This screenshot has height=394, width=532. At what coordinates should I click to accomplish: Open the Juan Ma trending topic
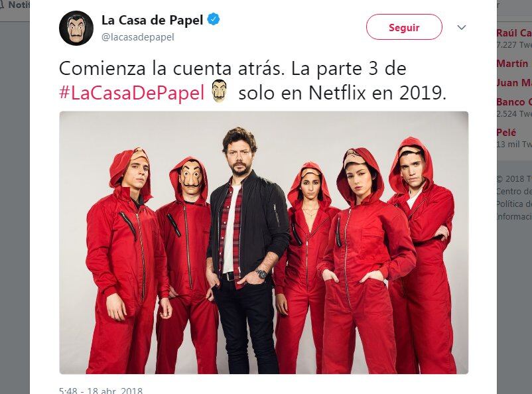click(x=514, y=83)
